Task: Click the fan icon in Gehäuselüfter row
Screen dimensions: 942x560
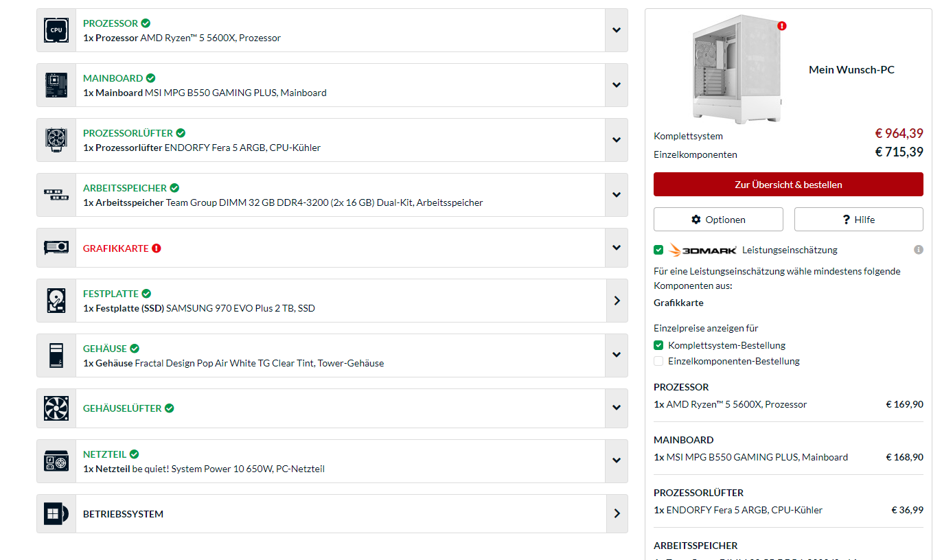Action: pos(56,408)
